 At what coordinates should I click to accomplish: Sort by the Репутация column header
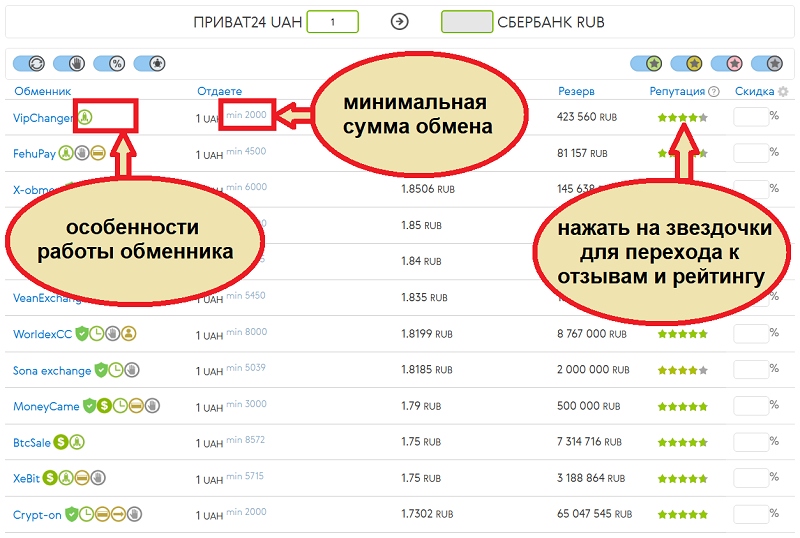[x=677, y=91]
